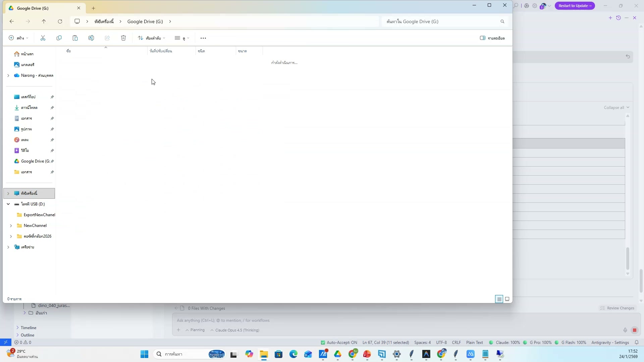Toggle the details pane button
The image size is (644, 362).
492,38
